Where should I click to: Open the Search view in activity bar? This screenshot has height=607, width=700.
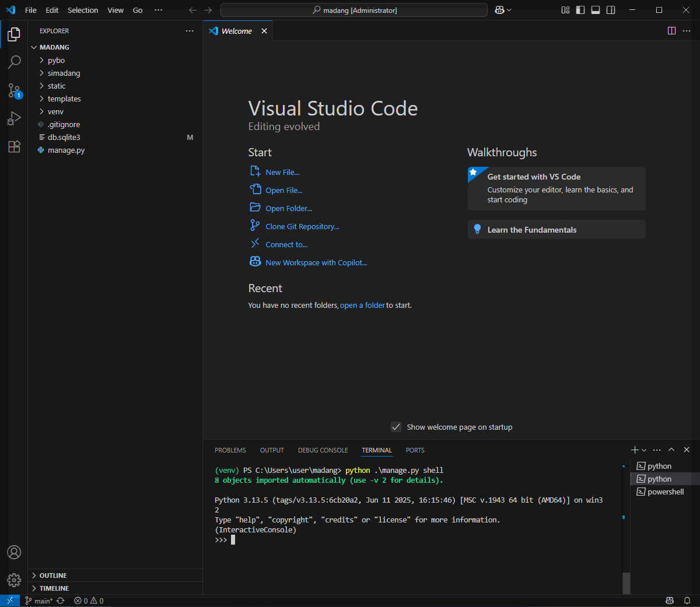14,62
